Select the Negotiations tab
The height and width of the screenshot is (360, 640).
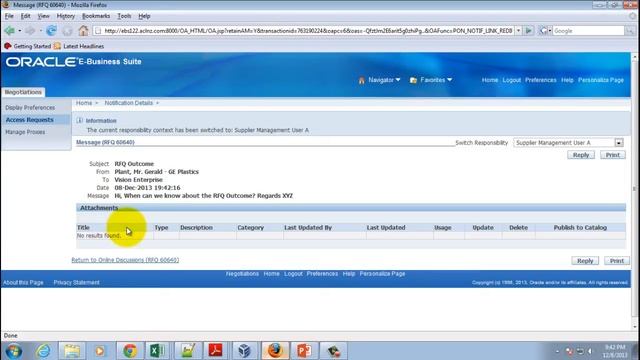23,92
